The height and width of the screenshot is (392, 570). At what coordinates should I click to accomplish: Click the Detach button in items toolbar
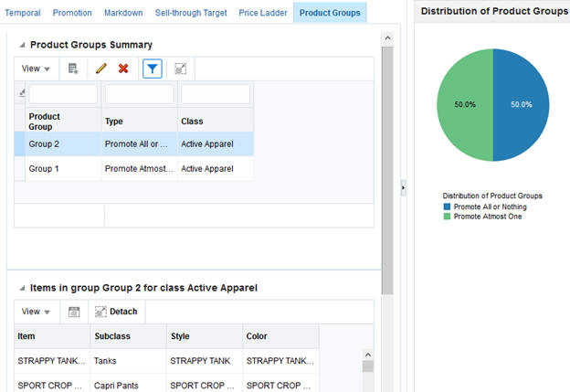tap(116, 312)
